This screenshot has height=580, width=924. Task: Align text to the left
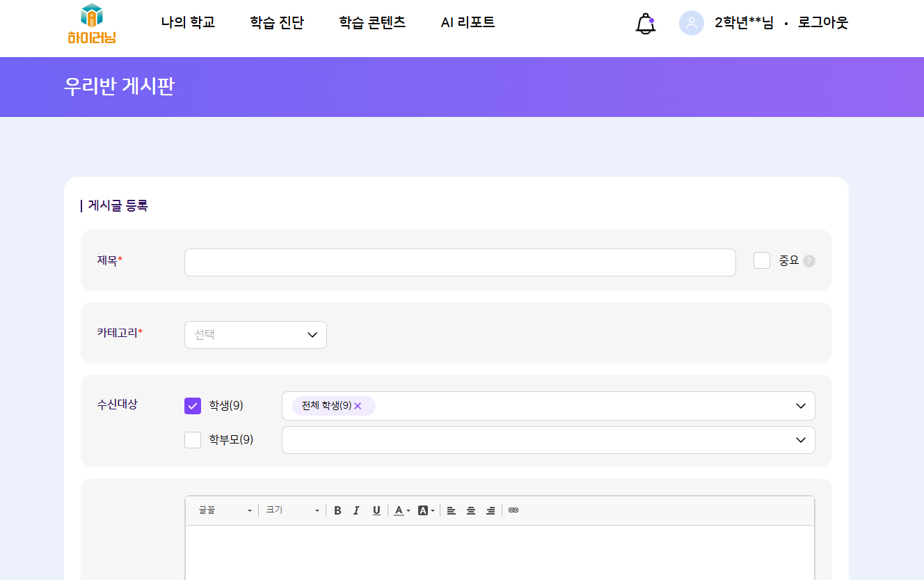451,510
